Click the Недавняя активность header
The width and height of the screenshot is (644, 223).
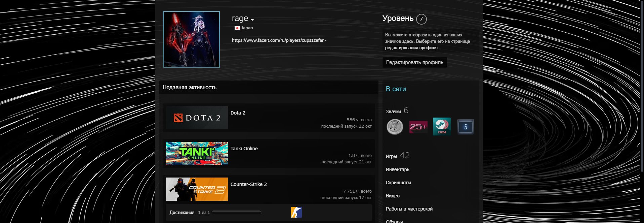click(x=190, y=87)
